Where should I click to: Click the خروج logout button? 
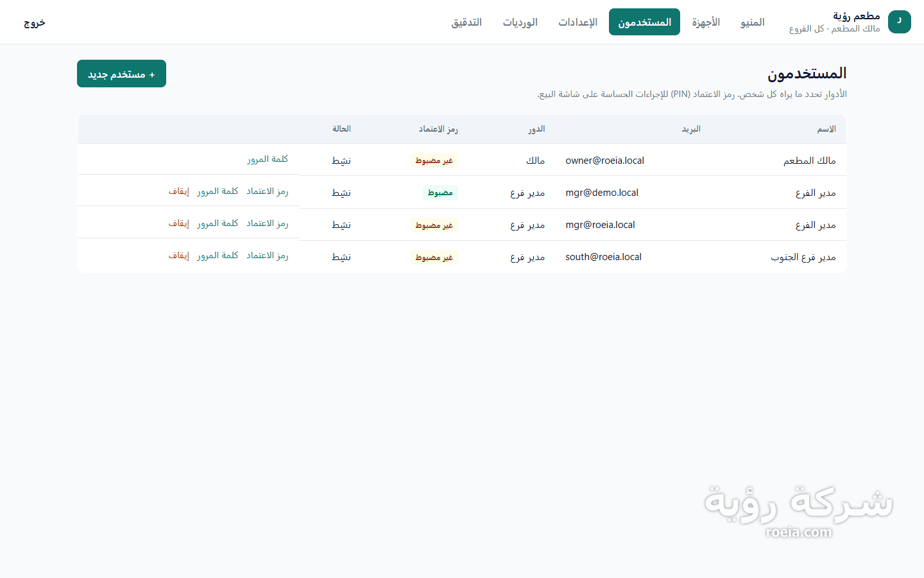pyautogui.click(x=35, y=22)
